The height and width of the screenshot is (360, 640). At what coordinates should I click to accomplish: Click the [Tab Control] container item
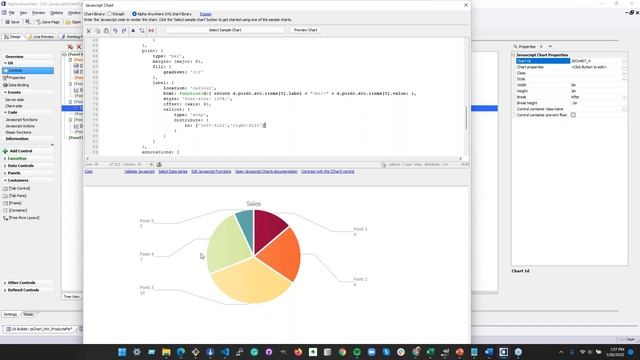pos(16,189)
